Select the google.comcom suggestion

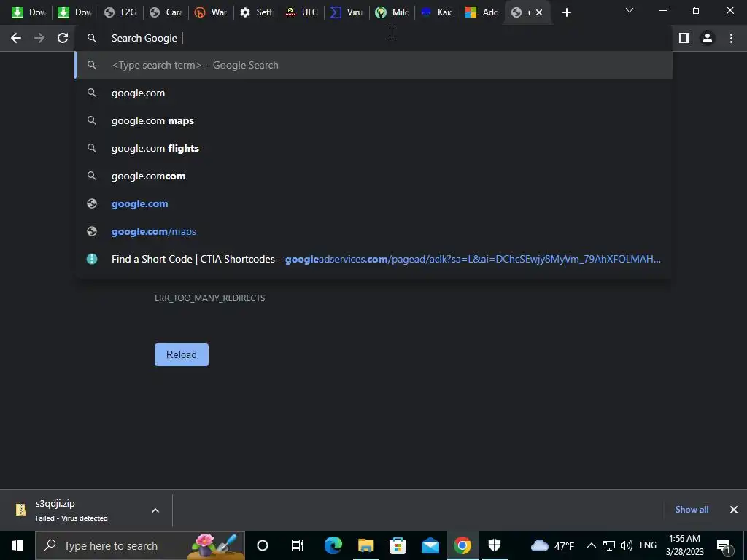pyautogui.click(x=373, y=176)
